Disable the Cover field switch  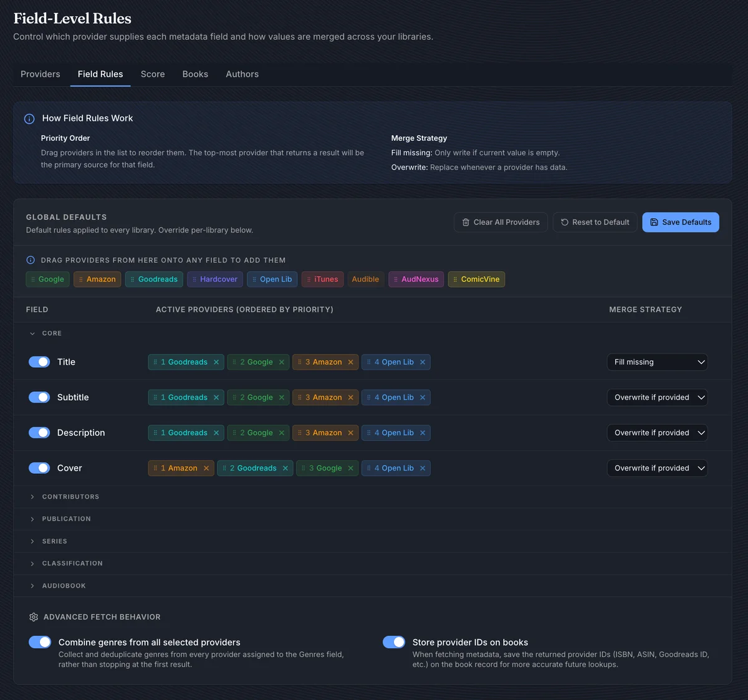tap(39, 468)
